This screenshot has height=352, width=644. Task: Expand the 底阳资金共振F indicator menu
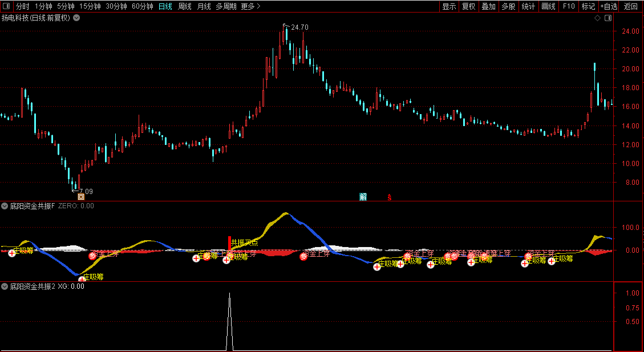pos(5,206)
